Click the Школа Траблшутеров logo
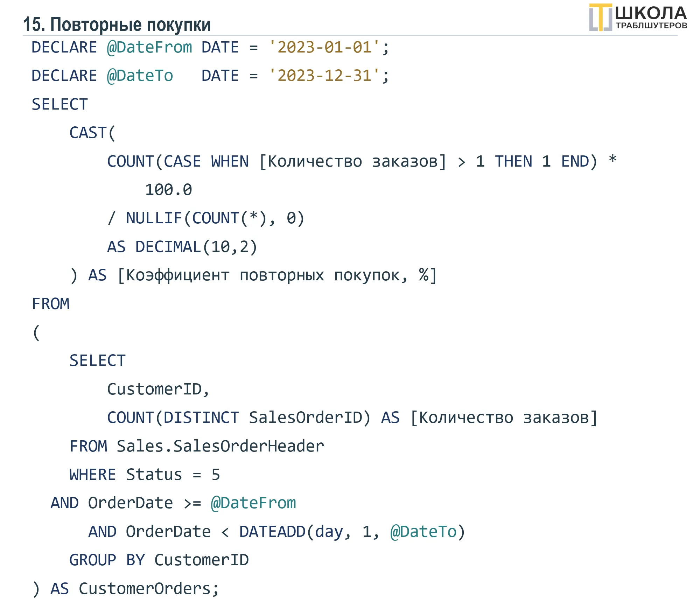Image resolution: width=700 pixels, height=616 pixels. (x=638, y=17)
